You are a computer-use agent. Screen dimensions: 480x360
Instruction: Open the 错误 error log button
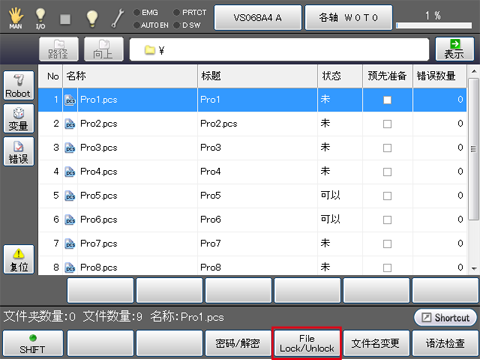[x=19, y=151]
